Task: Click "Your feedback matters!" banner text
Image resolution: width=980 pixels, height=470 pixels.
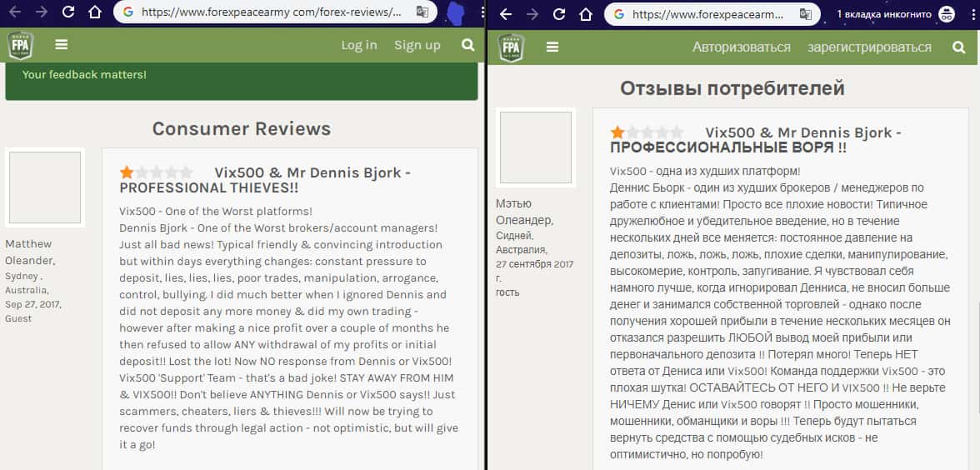Action: (84, 75)
